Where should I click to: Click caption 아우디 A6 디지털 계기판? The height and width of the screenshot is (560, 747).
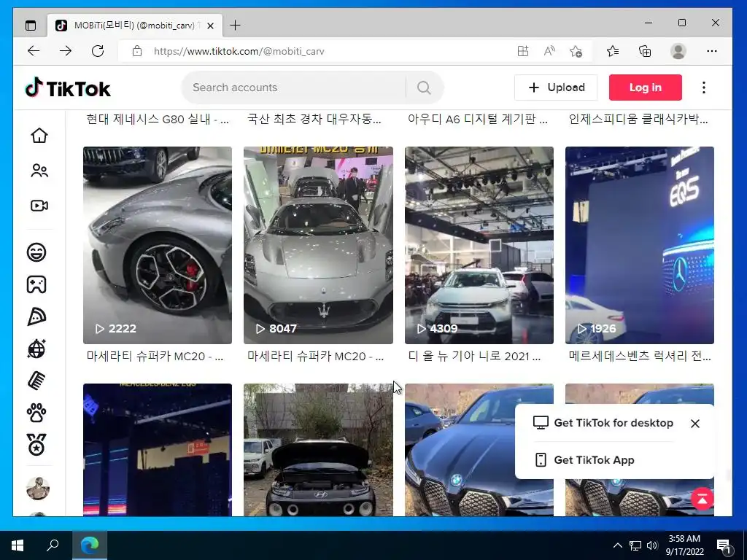click(x=477, y=119)
